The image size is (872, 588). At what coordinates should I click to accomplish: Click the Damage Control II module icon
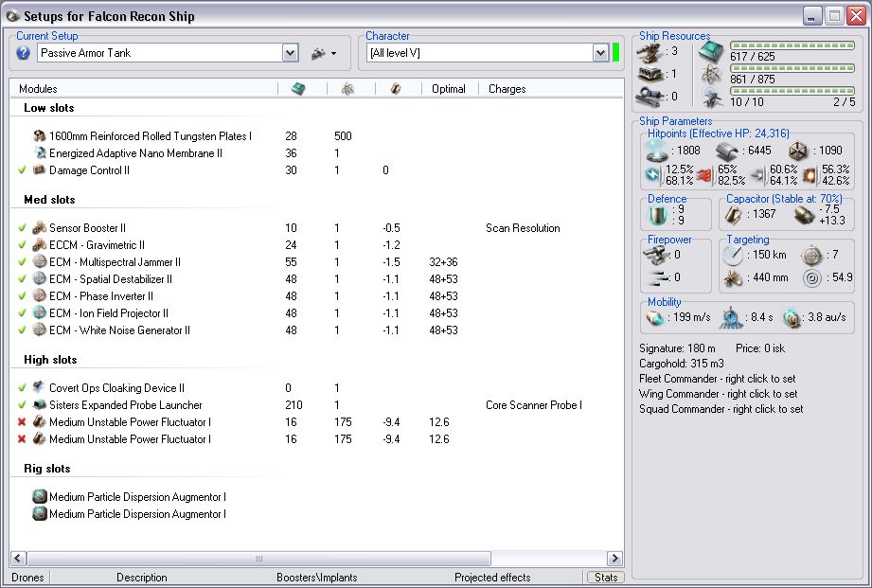pyautogui.click(x=40, y=170)
